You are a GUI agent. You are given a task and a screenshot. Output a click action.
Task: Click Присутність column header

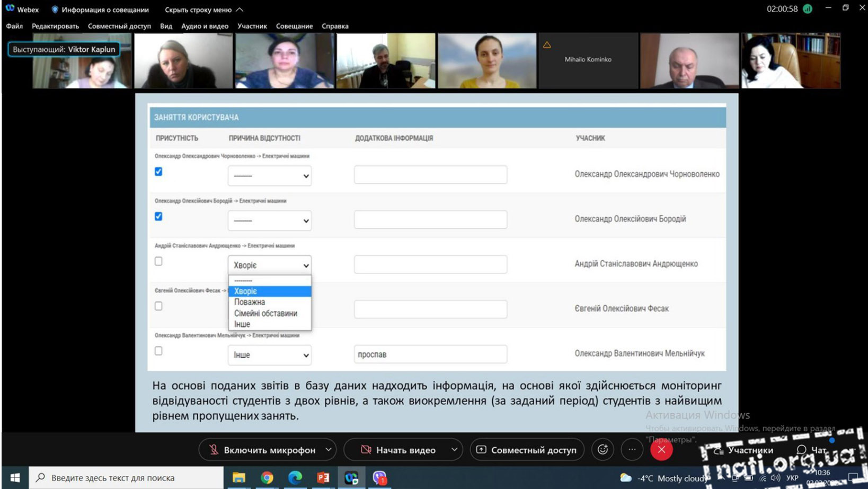(x=177, y=138)
